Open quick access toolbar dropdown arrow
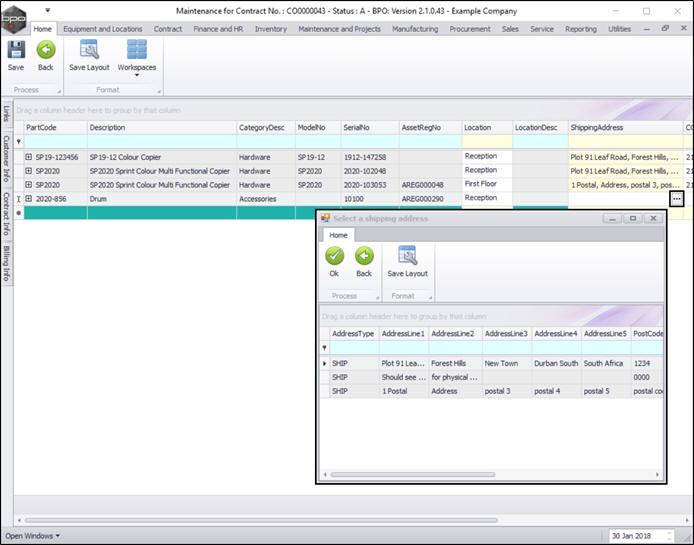The image size is (694, 545). click(x=47, y=10)
